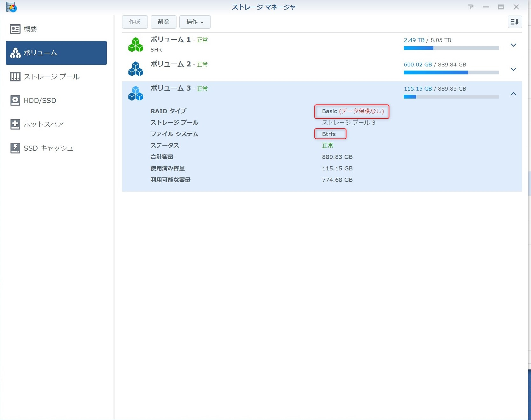The image size is (531, 420).
Task: Click the 作成 button
Action: click(135, 22)
